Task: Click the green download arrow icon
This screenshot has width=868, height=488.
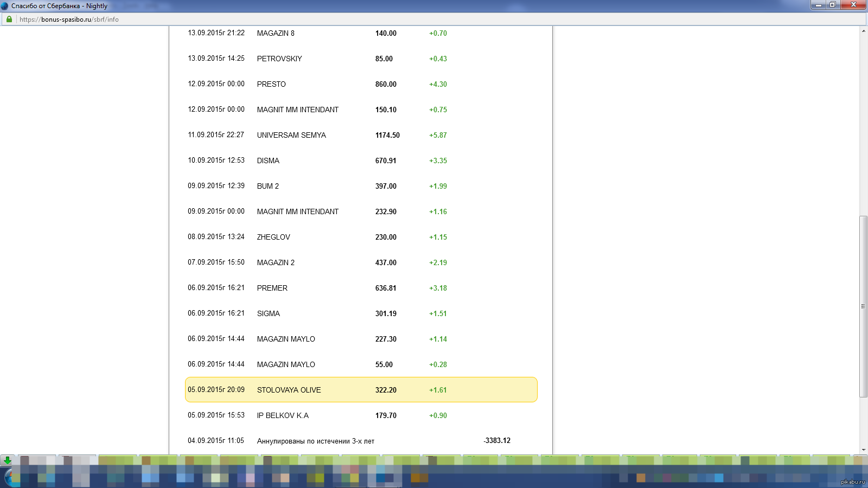Action: pos(8,460)
